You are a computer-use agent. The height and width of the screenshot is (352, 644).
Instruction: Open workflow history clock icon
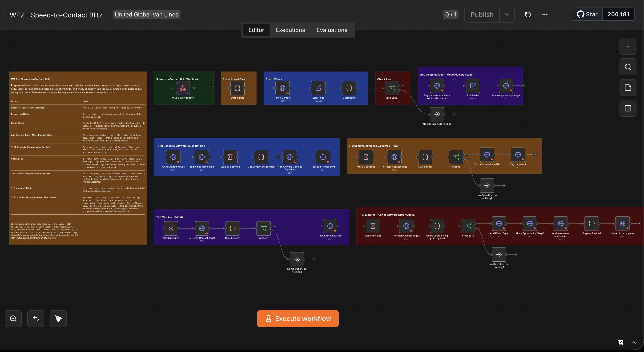pyautogui.click(x=528, y=15)
